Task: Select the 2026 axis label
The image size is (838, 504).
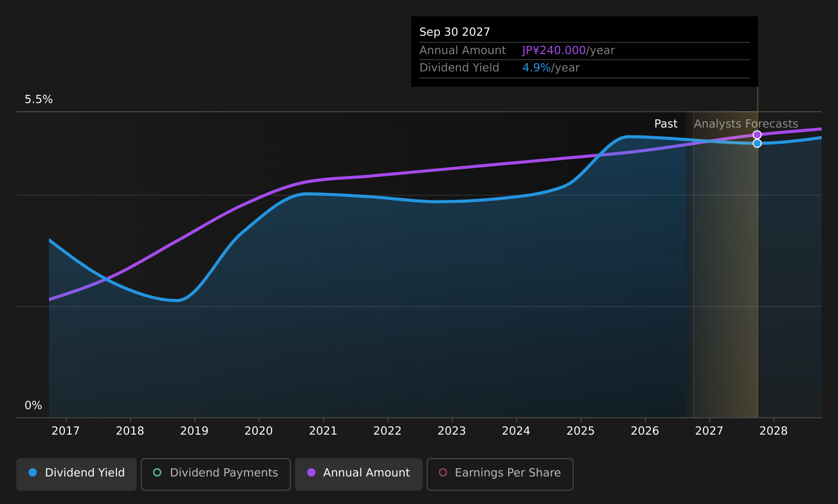Action: pos(645,431)
